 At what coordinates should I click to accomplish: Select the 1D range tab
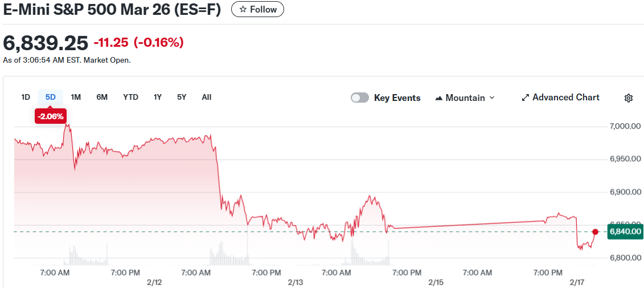point(26,97)
